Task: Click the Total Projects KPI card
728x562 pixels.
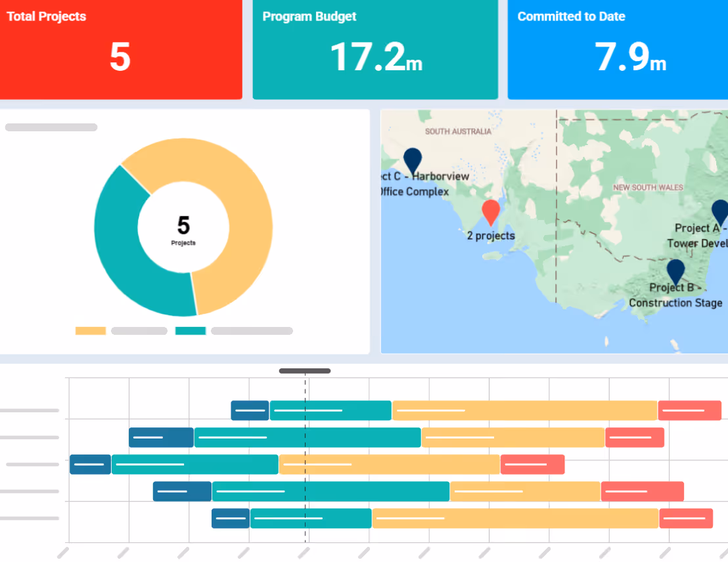Action: (122, 49)
